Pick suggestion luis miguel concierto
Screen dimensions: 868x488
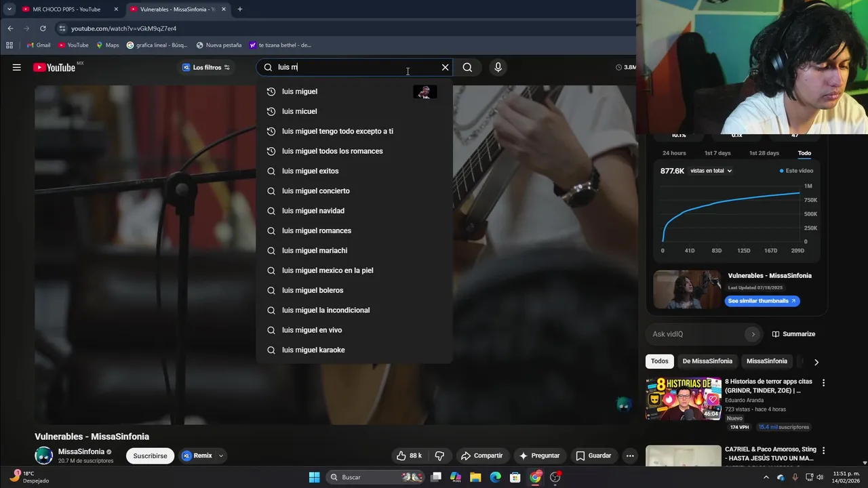354,190
